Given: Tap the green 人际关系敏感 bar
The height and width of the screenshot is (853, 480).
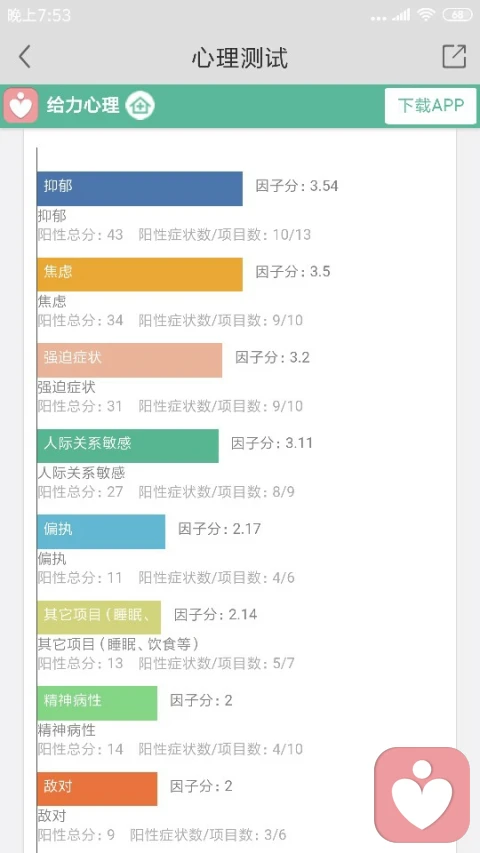Looking at the screenshot, I should pos(128,446).
